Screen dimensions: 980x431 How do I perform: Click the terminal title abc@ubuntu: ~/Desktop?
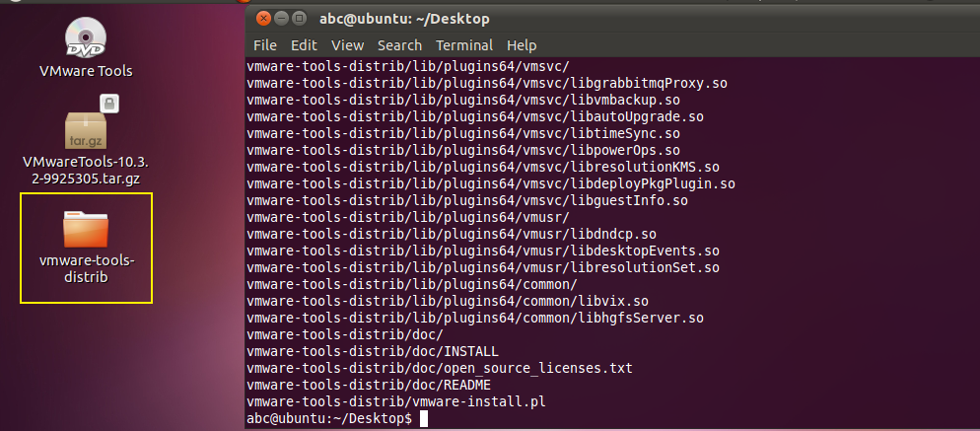tap(404, 20)
